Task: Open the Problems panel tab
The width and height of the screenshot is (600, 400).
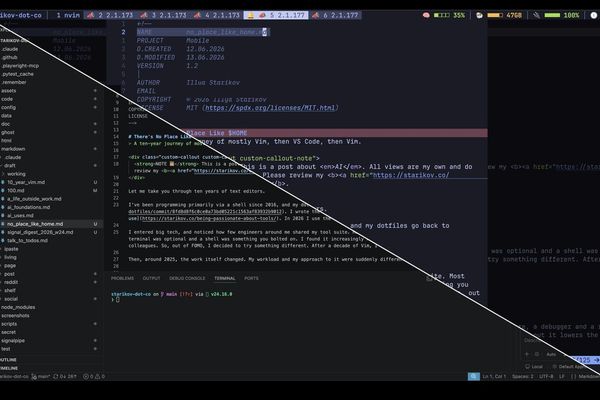Action: (x=122, y=278)
